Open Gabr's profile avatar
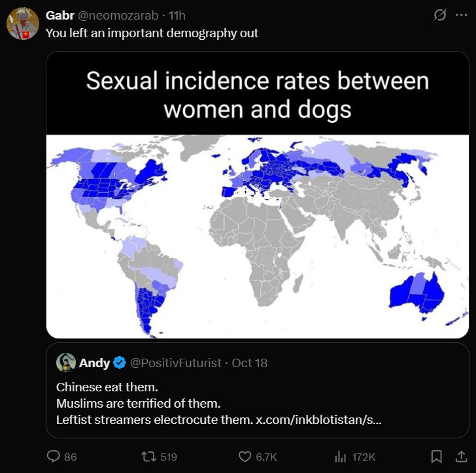 pyautogui.click(x=23, y=24)
